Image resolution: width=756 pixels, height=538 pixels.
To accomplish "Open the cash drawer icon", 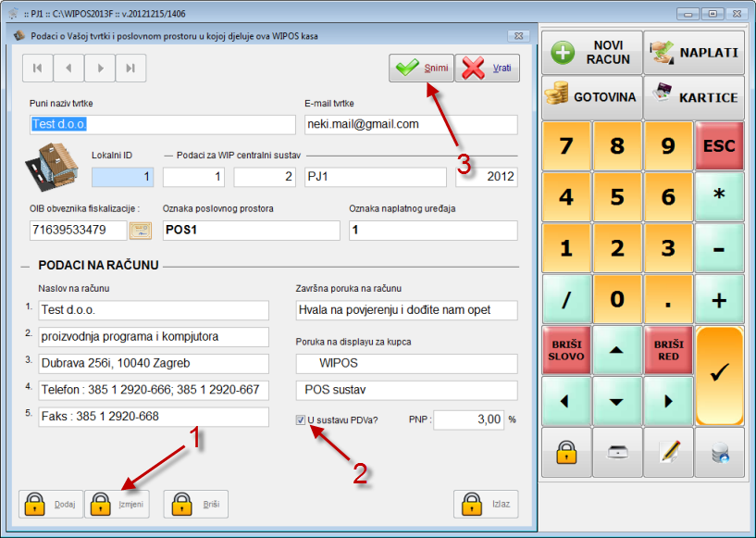I will pyautogui.click(x=618, y=452).
